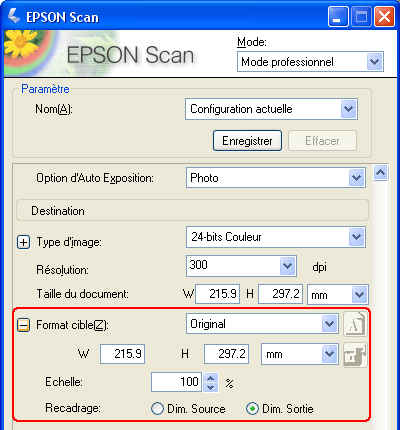400x430 pixels.
Task: Select the Dim. Sortie radio button
Action: pyautogui.click(x=252, y=408)
